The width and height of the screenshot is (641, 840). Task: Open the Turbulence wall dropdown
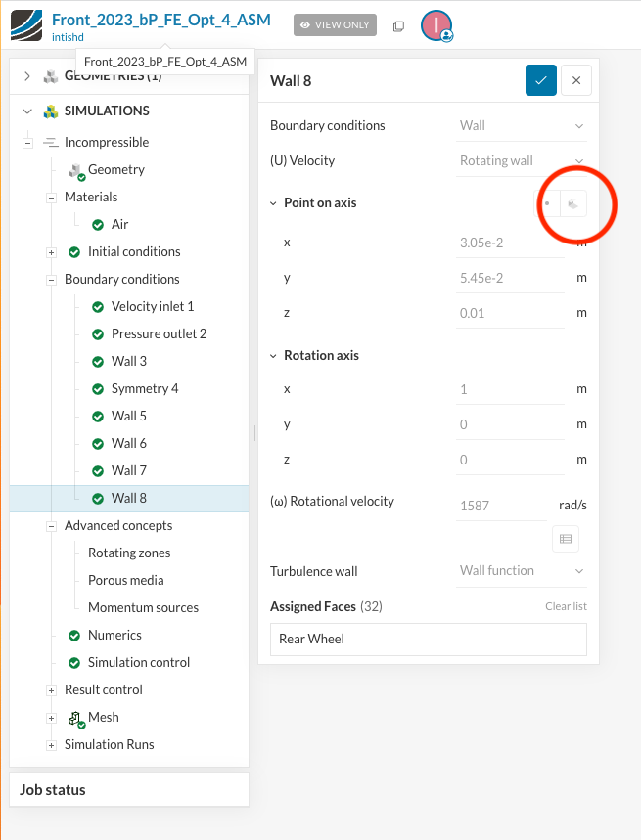[x=522, y=571]
